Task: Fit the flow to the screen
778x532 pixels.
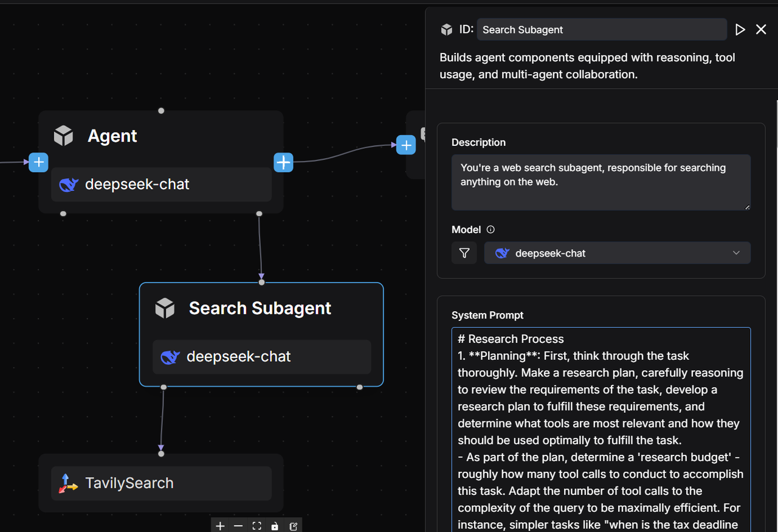Action: point(256,525)
